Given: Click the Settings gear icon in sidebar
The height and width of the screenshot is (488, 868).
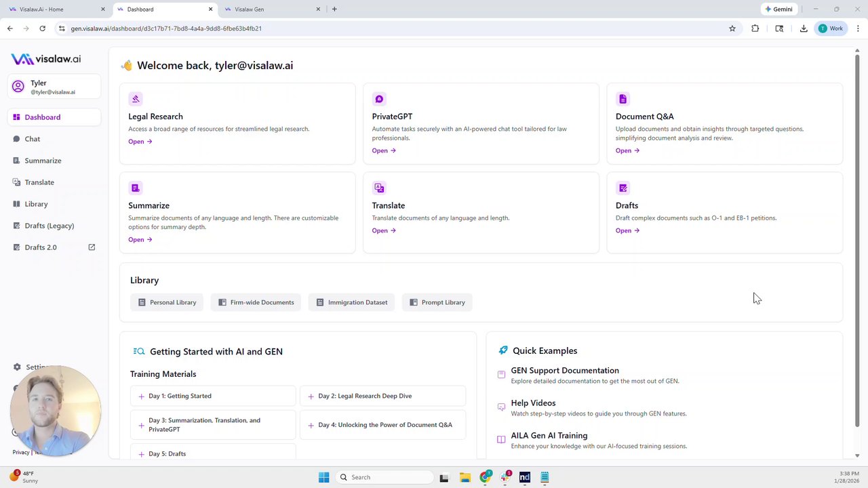Looking at the screenshot, I should [x=17, y=367].
